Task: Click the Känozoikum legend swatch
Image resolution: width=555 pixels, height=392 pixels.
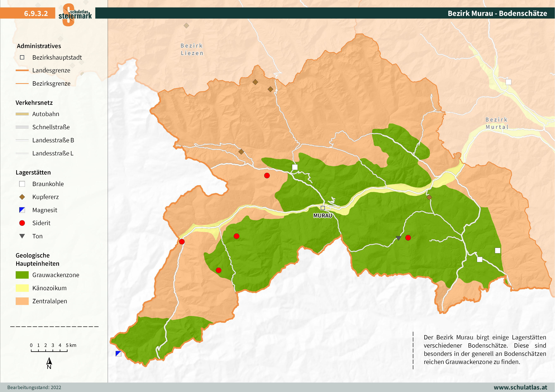Action: click(22, 288)
